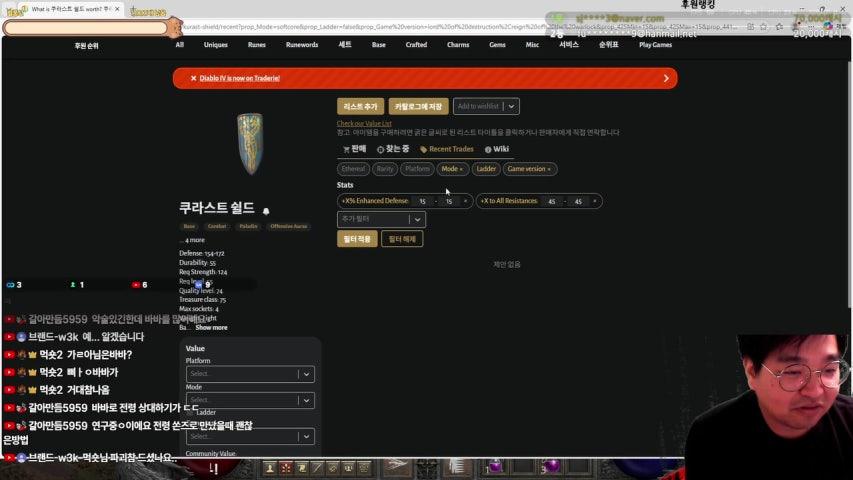Image resolution: width=853 pixels, height=480 pixels.
Task: Open the Charms category
Action: click(458, 45)
